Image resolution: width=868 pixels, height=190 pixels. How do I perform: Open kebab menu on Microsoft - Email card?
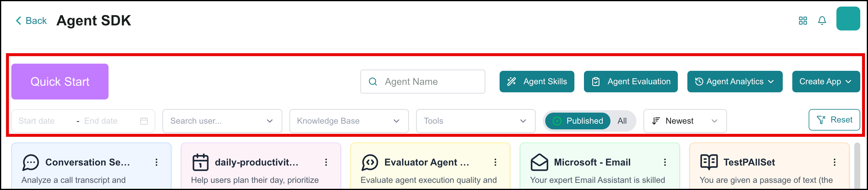pos(665,162)
